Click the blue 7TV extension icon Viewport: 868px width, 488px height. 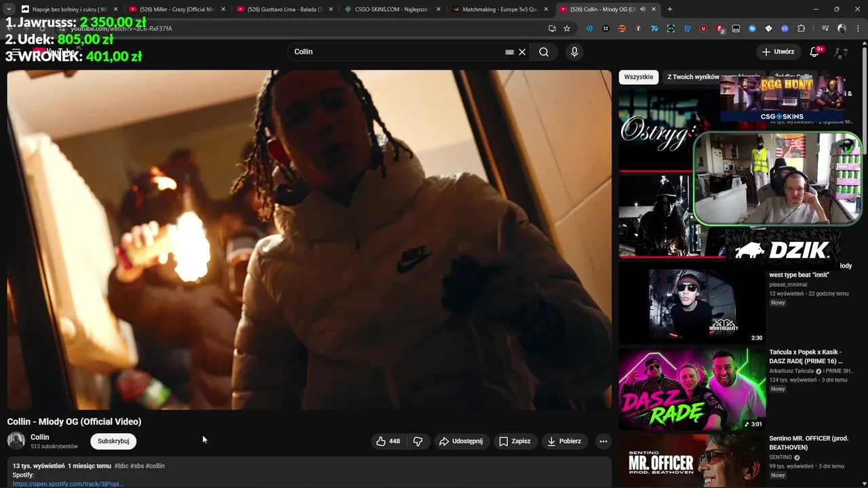tap(654, 28)
